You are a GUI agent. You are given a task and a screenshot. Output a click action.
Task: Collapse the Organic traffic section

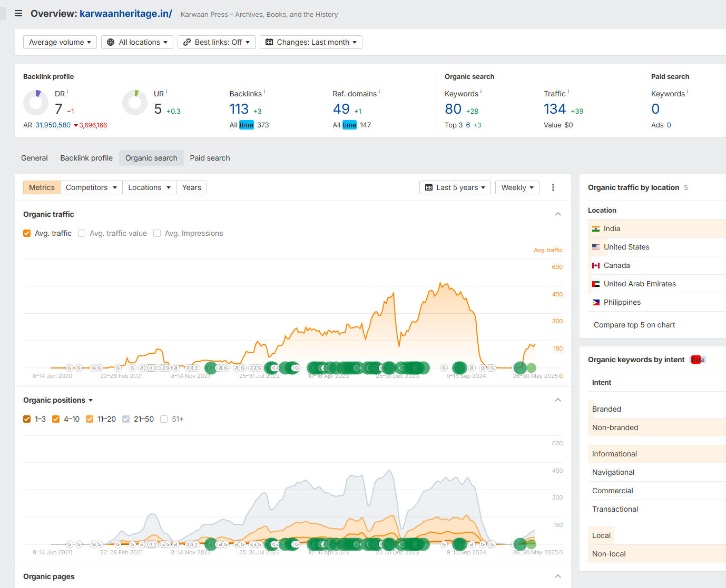pos(558,214)
